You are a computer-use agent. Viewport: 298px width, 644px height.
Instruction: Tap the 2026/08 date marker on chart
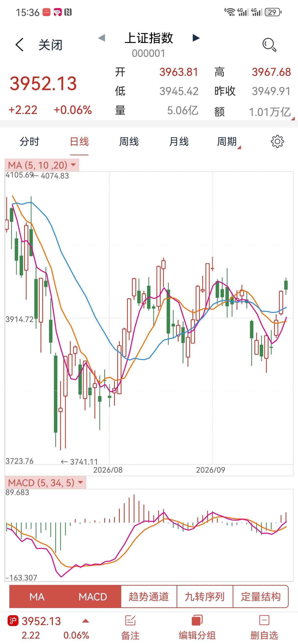pos(108,470)
